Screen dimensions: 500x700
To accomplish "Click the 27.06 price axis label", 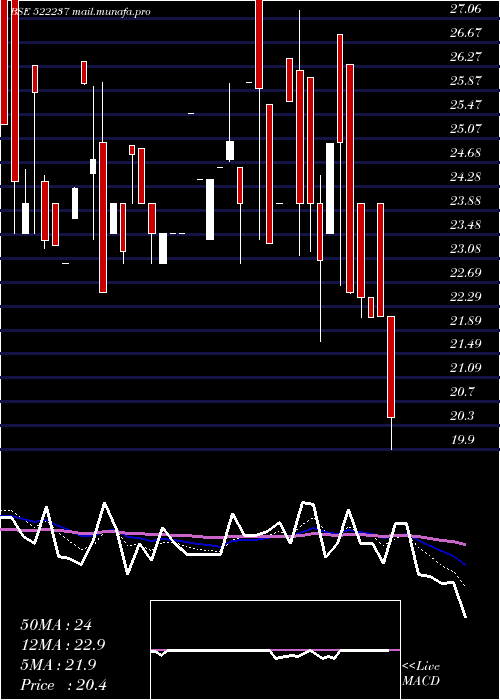I will coord(466,9).
